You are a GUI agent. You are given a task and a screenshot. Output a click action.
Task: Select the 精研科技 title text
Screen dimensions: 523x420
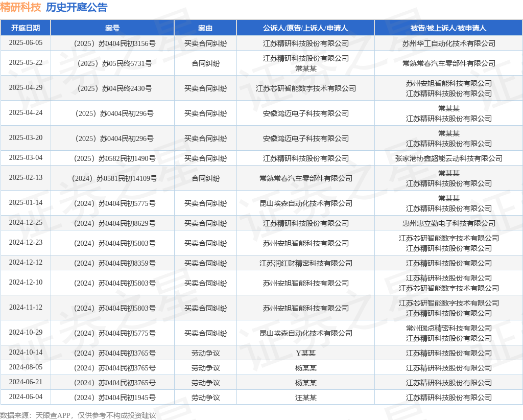coord(20,7)
